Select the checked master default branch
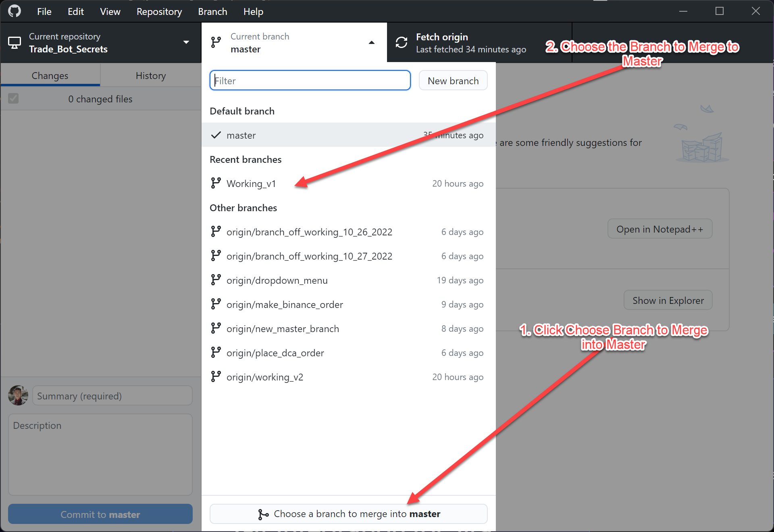The height and width of the screenshot is (532, 774). pos(241,135)
